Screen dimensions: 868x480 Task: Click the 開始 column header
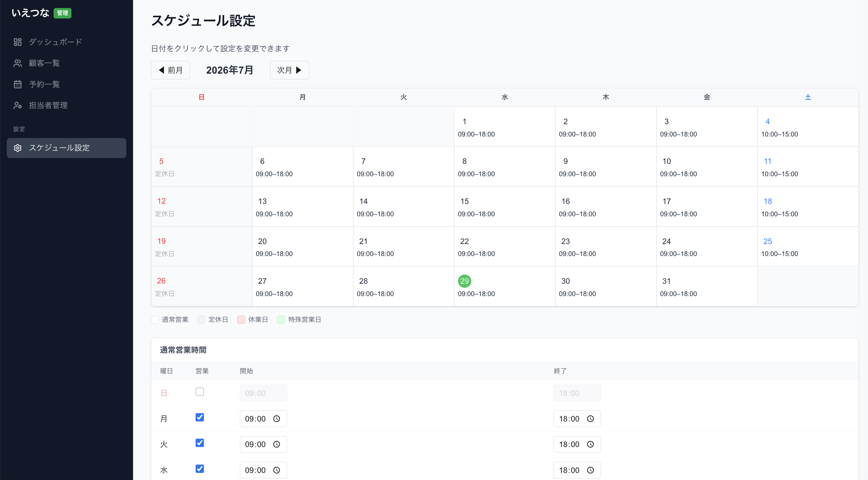tap(246, 371)
